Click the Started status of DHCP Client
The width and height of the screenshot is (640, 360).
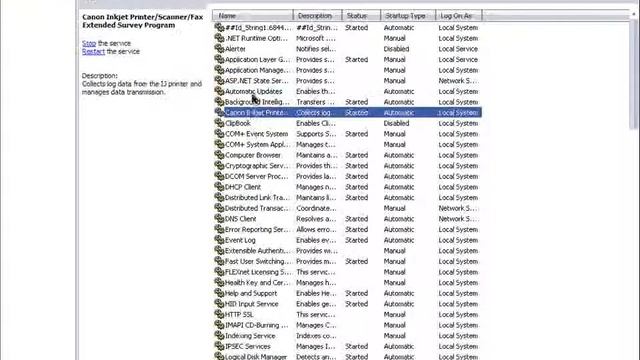point(357,187)
